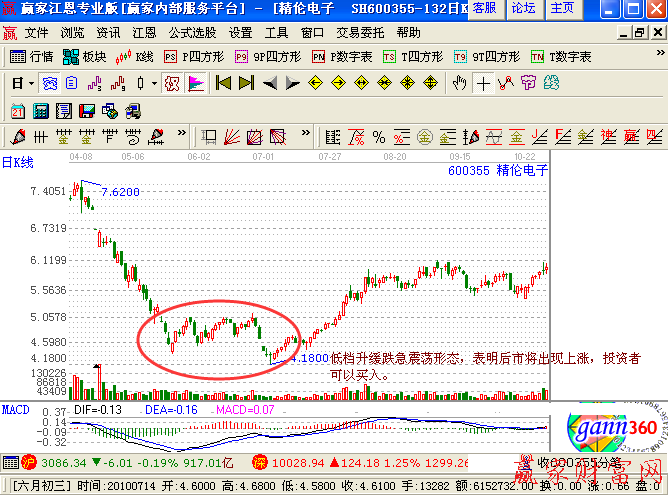Select the Gann fan angle lines tool

tap(232, 137)
